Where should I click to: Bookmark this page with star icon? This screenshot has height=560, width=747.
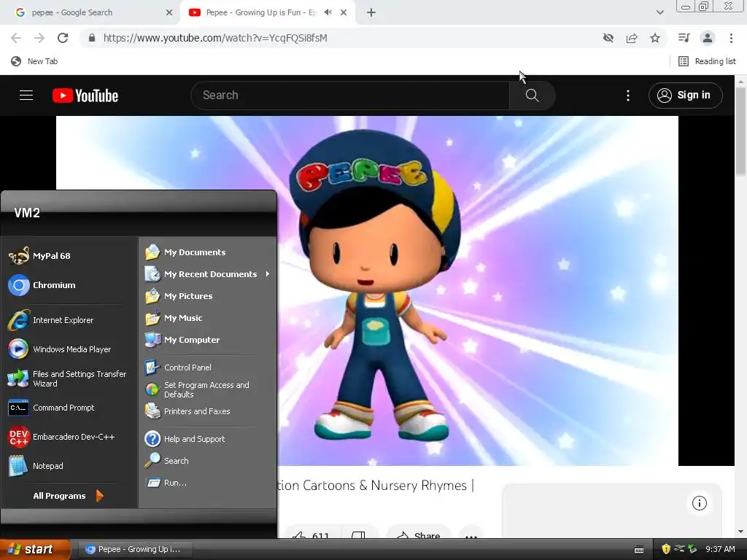655,38
